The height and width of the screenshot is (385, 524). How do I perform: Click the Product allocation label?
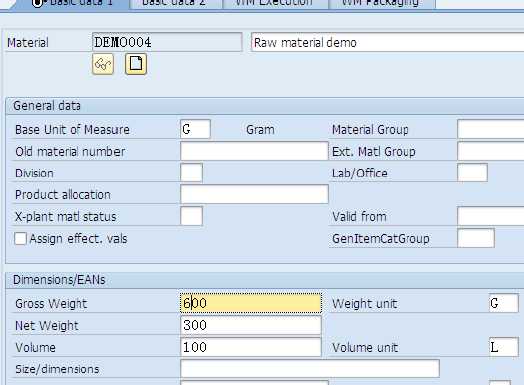(x=63, y=195)
